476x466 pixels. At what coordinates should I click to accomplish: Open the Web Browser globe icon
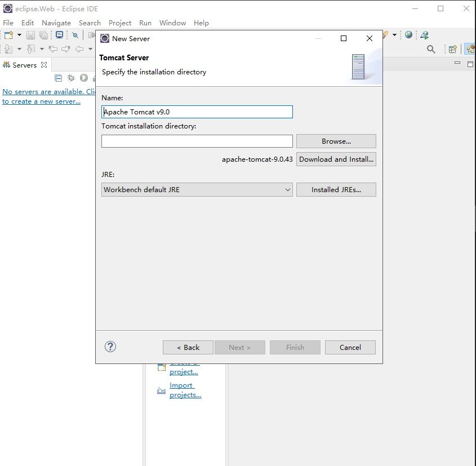pos(408,35)
